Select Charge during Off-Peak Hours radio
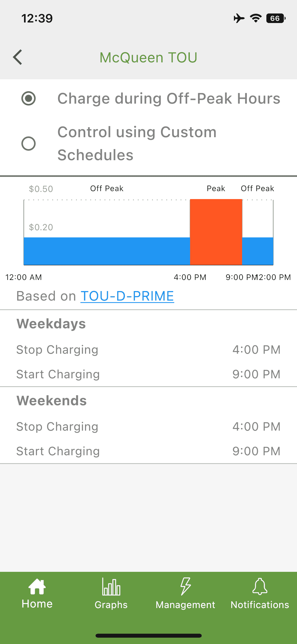 (x=29, y=99)
